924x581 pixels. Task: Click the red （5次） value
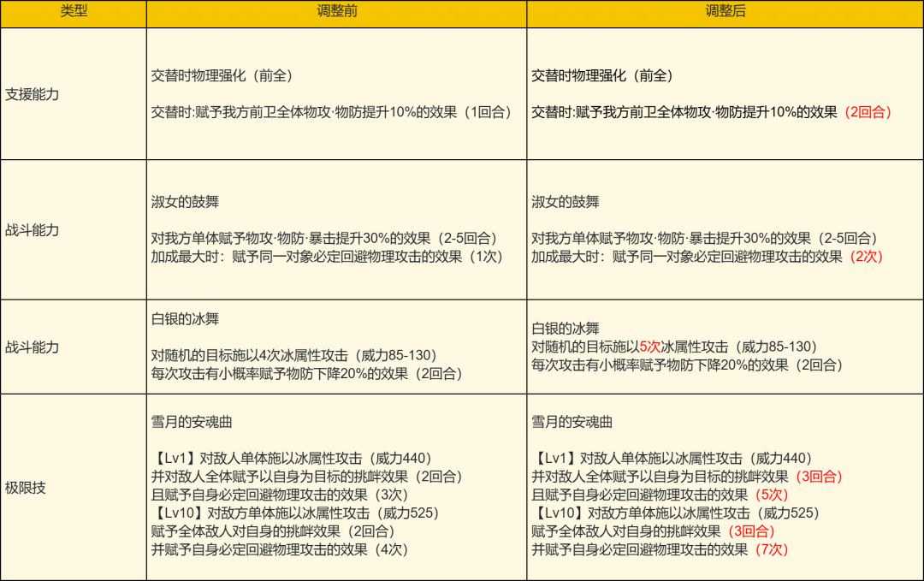pos(772,495)
